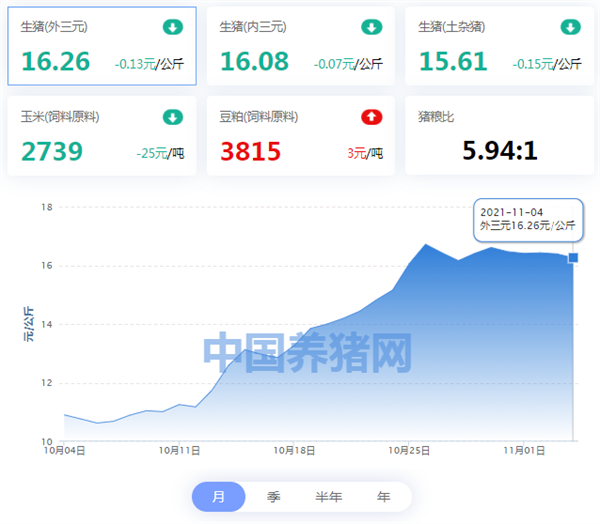
Task: Click the 12 y-axis value label
Action: point(47,383)
